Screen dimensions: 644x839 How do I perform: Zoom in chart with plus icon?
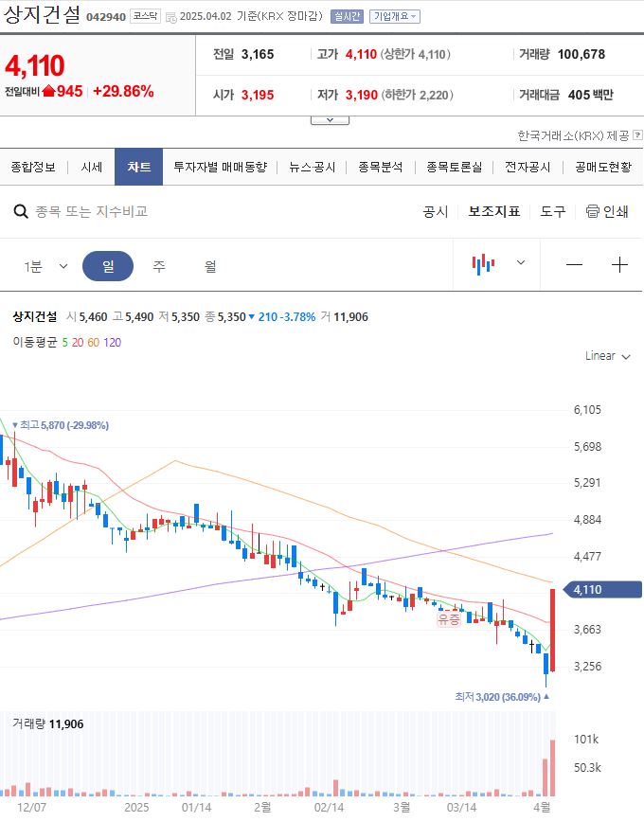pyautogui.click(x=619, y=265)
